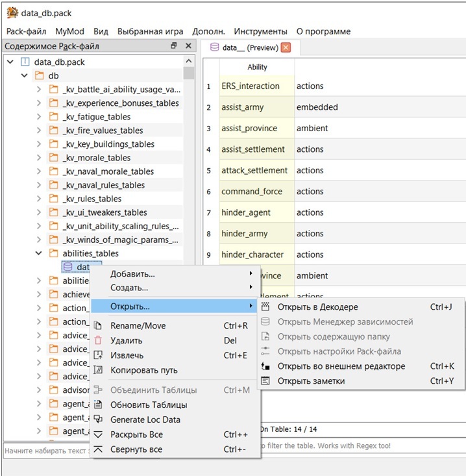Screen dimensions: 466x476
Task: Expand _kv_fire_values_tables folder
Action: tap(39, 131)
